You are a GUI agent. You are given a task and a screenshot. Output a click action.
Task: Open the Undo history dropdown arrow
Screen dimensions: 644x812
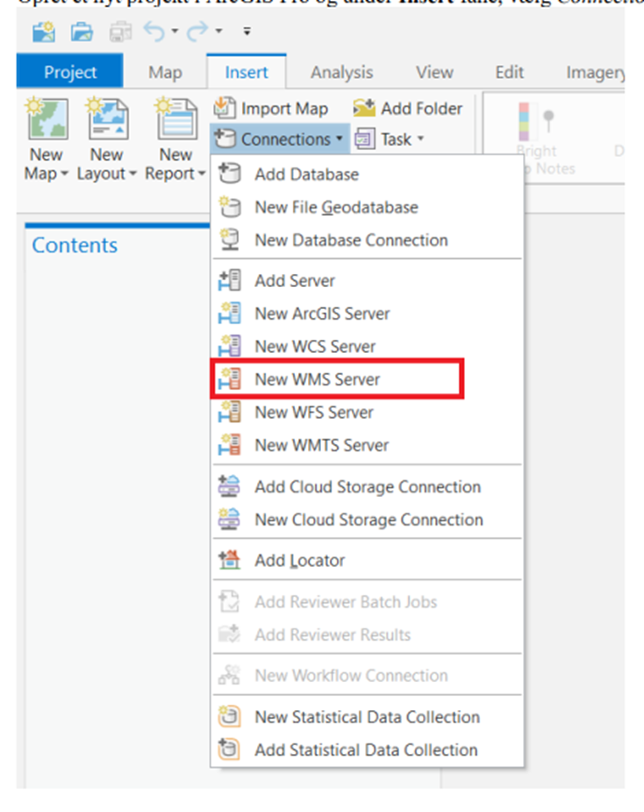[175, 32]
